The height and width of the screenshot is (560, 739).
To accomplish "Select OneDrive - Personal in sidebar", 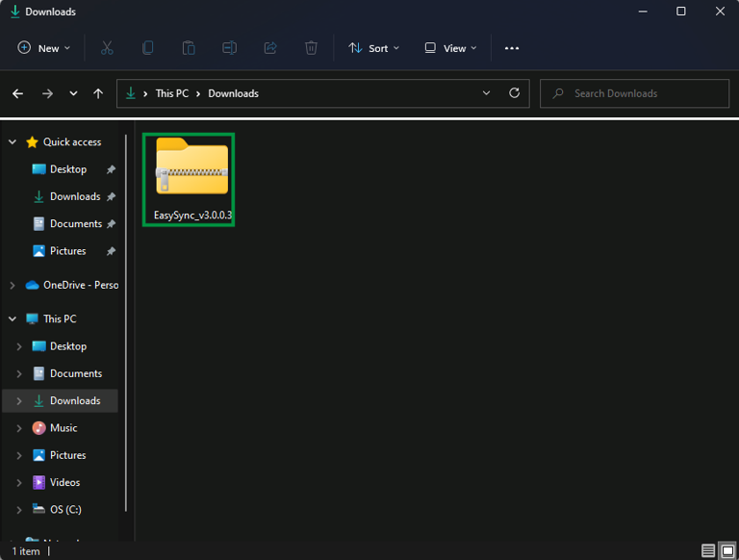I will point(71,285).
